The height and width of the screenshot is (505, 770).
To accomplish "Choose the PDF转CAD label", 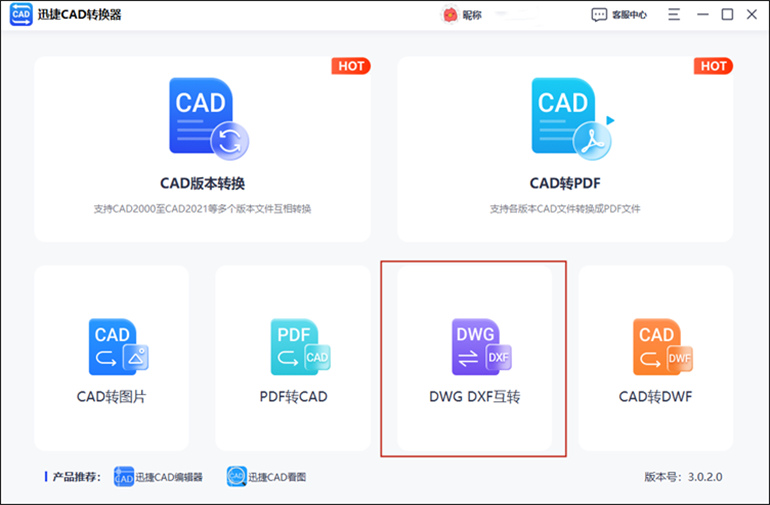I will [x=294, y=396].
